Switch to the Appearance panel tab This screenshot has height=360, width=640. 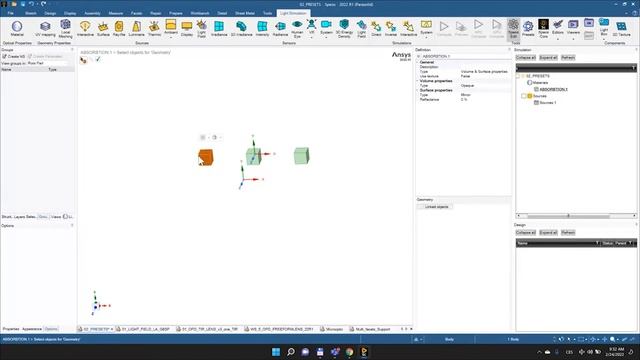pos(32,329)
